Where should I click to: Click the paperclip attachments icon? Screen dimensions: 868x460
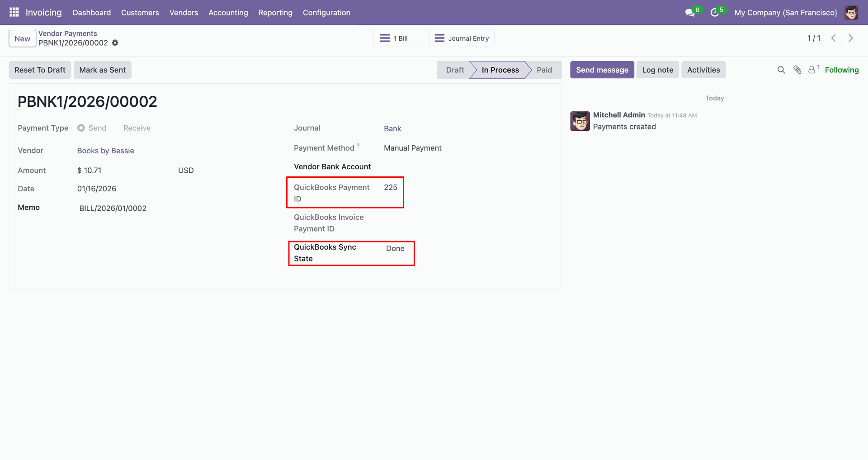(x=797, y=70)
